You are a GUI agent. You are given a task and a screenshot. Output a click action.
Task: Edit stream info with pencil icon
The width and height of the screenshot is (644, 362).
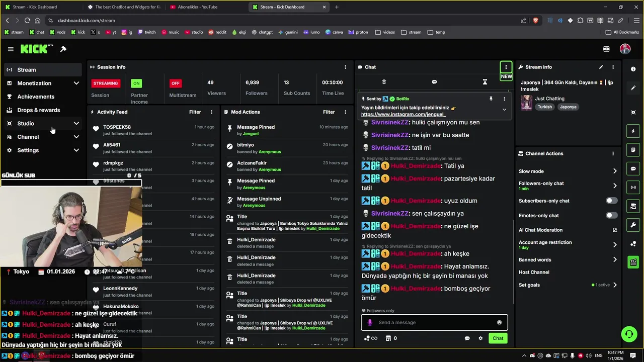pyautogui.click(x=601, y=67)
